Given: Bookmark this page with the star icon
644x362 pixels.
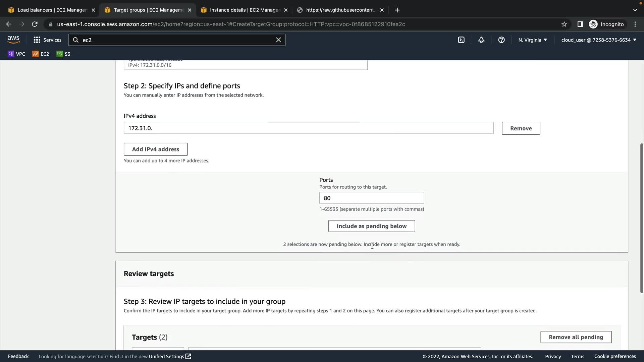Looking at the screenshot, I should [564, 24].
